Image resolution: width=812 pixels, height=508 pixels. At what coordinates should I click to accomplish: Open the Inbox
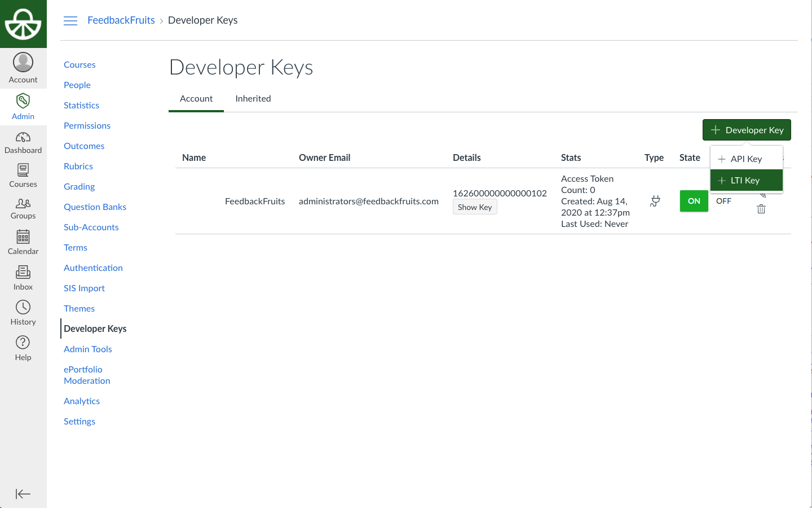pos(23,278)
